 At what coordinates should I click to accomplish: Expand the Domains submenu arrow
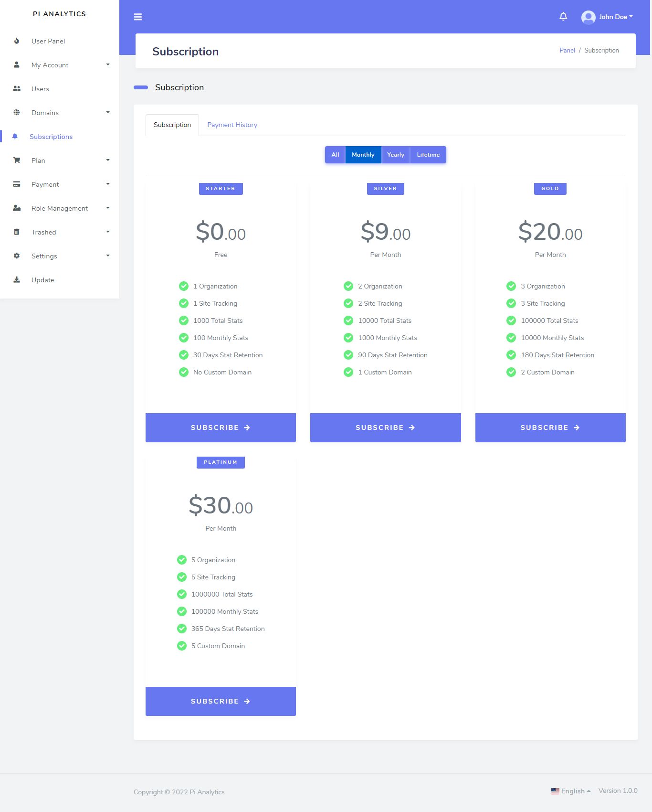pyautogui.click(x=108, y=112)
